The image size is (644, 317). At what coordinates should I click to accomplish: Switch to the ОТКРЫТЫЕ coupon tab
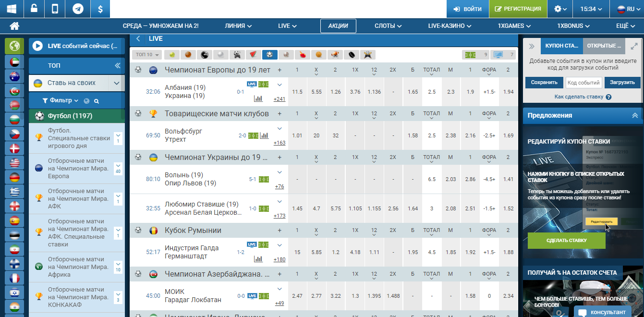coord(604,46)
